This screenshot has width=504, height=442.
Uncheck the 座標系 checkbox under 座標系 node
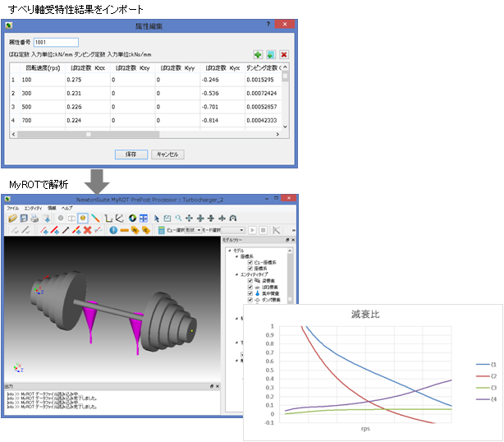pyautogui.click(x=250, y=269)
